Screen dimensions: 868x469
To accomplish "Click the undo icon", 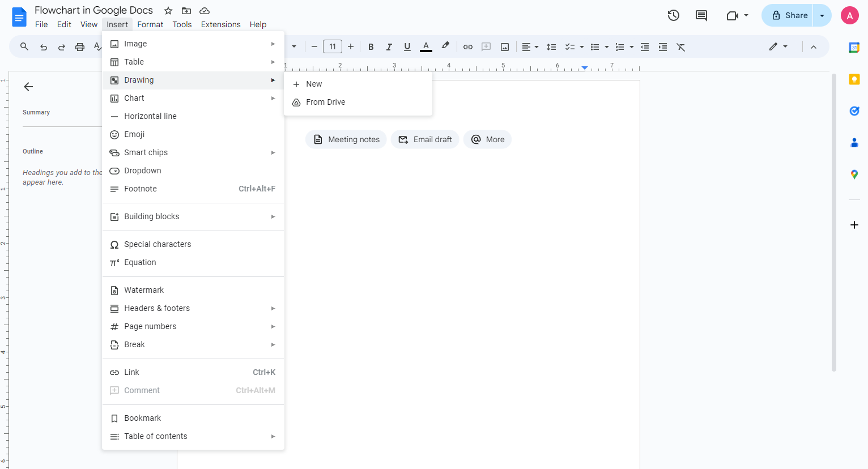I will point(43,46).
